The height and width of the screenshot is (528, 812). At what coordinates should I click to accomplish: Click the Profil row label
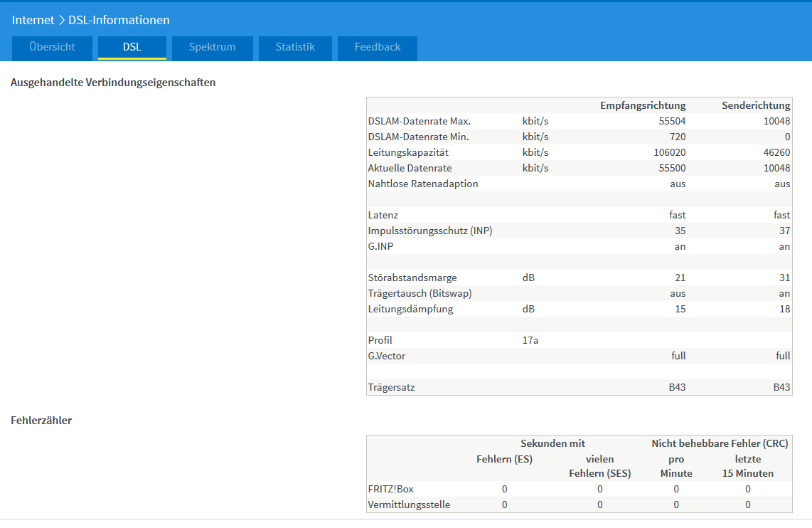pyautogui.click(x=380, y=340)
